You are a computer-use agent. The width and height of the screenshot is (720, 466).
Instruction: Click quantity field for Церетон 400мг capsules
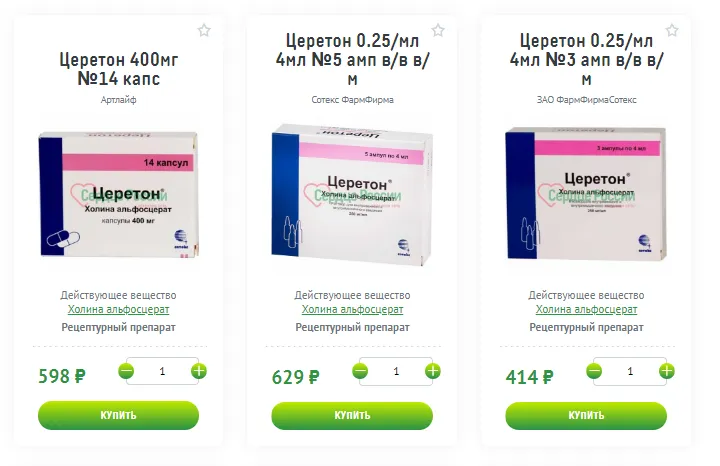(162, 371)
